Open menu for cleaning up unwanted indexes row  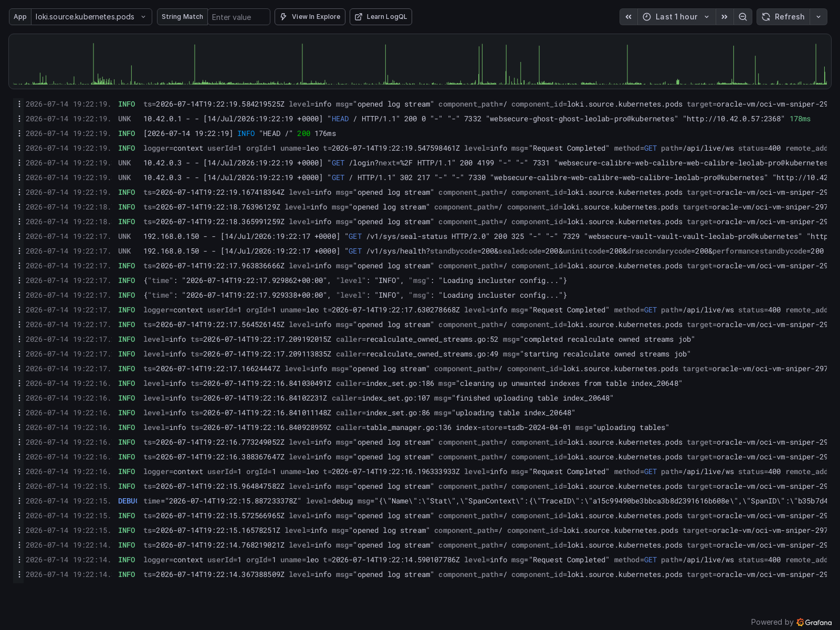pyautogui.click(x=19, y=384)
